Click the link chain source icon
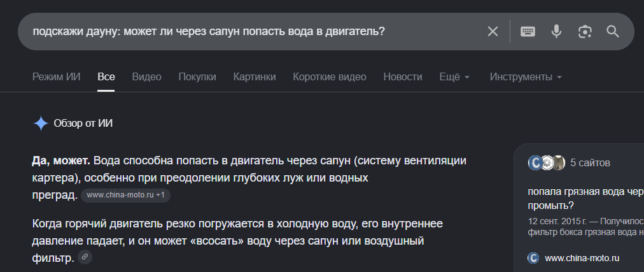The image size is (644, 272). (x=85, y=257)
